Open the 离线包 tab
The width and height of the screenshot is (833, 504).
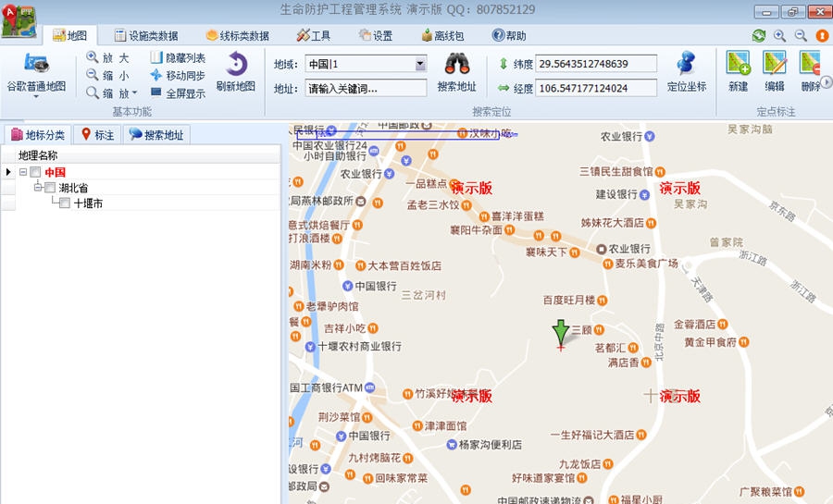[442, 35]
